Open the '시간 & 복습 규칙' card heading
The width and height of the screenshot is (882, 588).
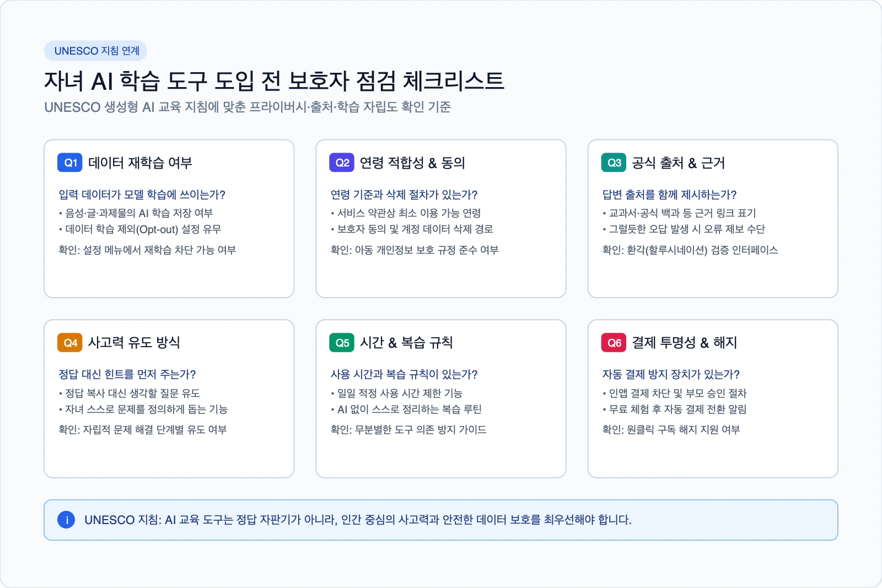click(406, 343)
